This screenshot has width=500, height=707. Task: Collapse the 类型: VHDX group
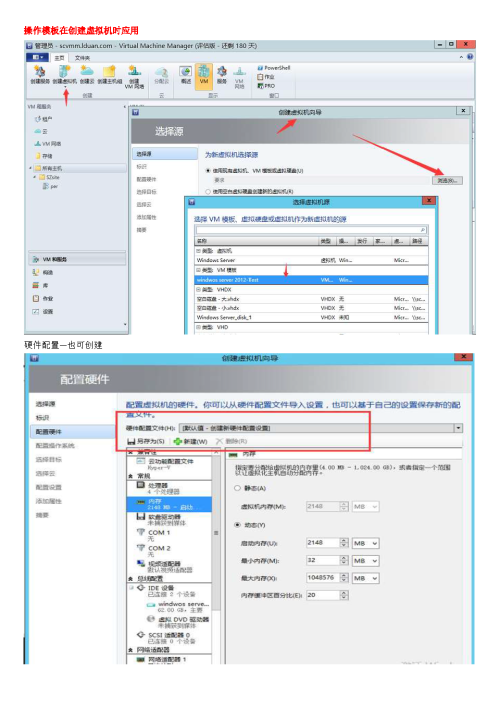tap(198, 289)
